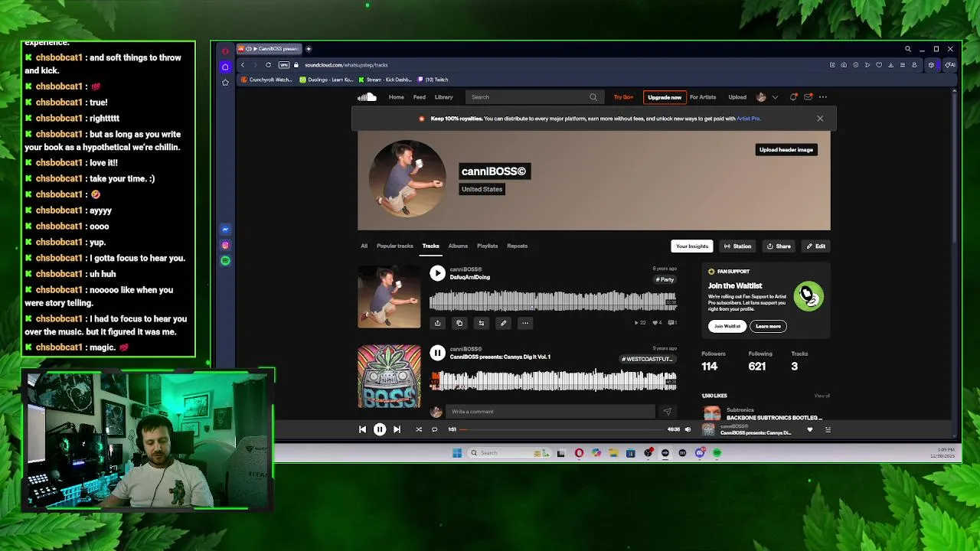Switch to the Popular tracks tab

pos(395,246)
